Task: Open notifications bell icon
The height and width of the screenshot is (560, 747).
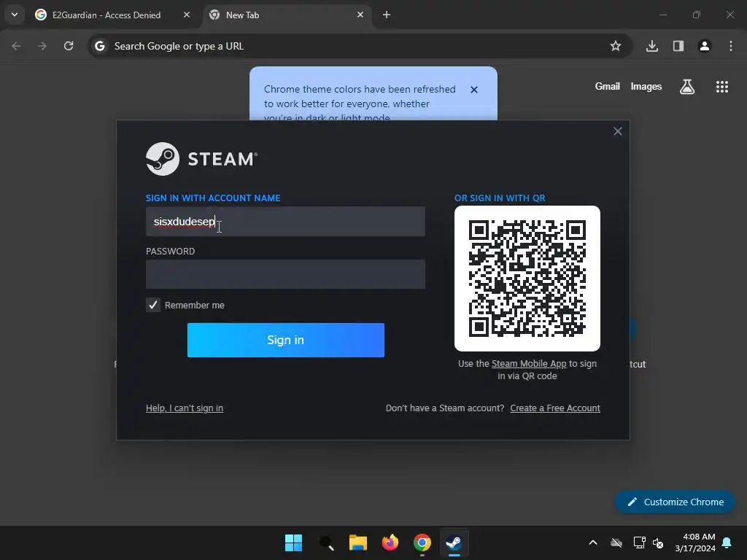Action: (x=727, y=542)
